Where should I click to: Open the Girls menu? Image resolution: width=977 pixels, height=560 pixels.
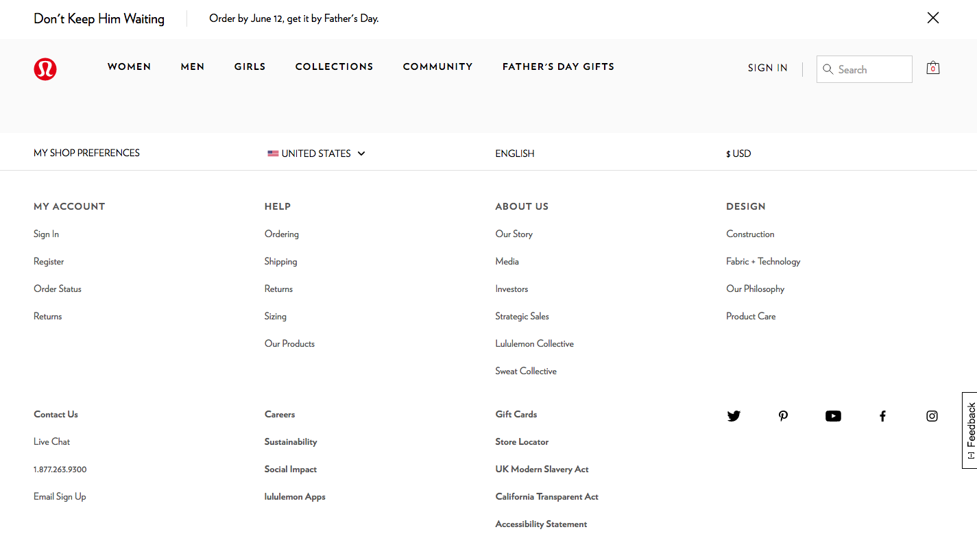pos(250,66)
